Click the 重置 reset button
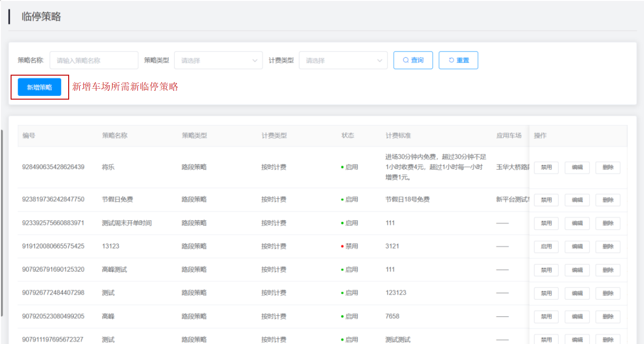 point(458,60)
